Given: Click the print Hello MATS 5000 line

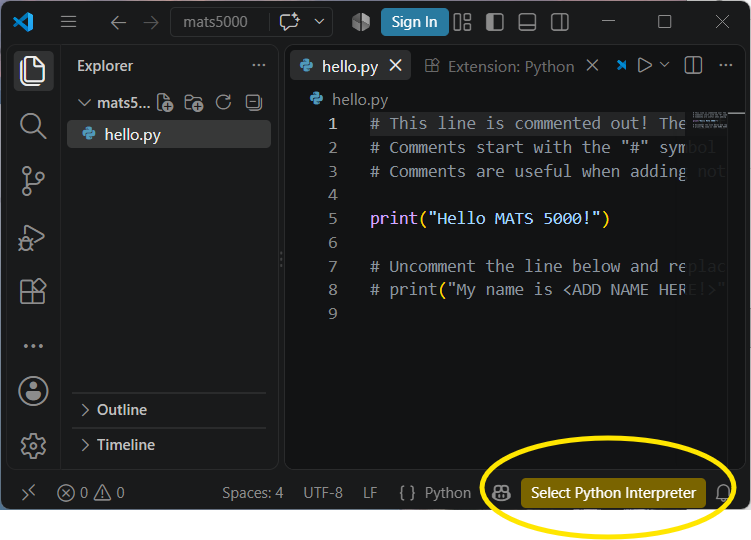Looking at the screenshot, I should (x=489, y=218).
